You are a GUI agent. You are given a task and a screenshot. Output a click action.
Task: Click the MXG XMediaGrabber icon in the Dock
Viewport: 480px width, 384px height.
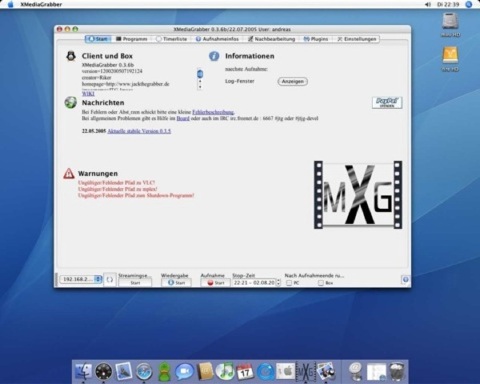[x=306, y=371]
